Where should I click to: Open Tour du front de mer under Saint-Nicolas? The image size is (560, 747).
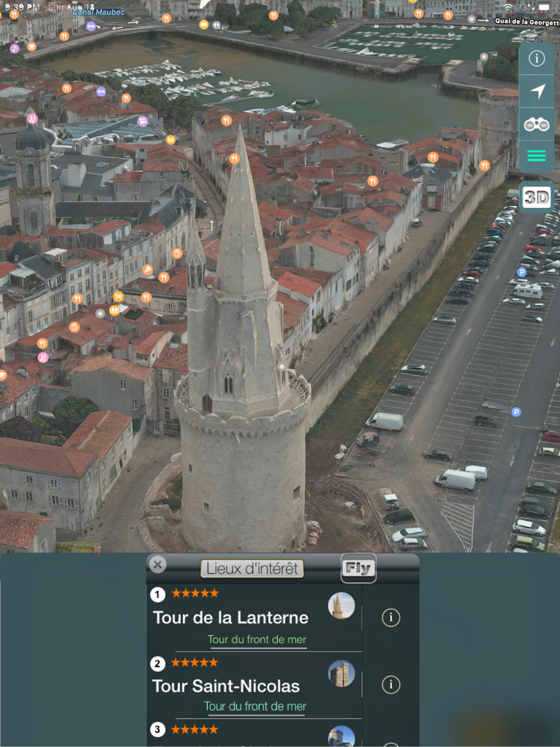tap(255, 707)
